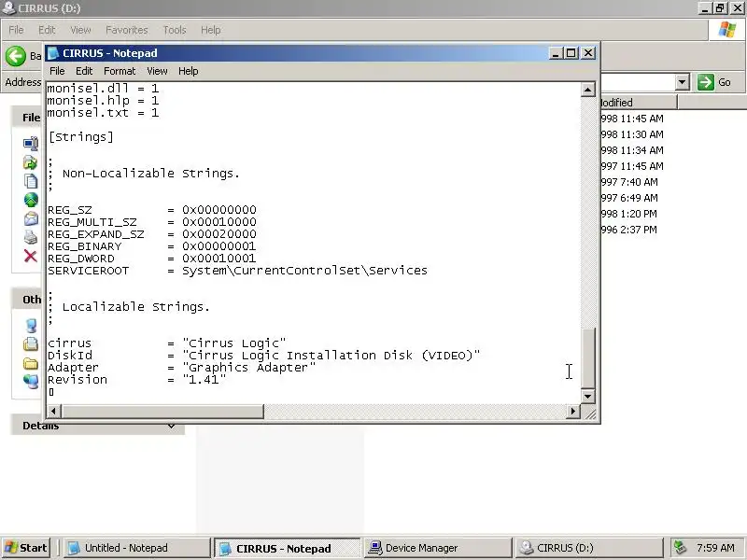
Task: Click the REG_MULTI_SZ line
Action: pyautogui.click(x=152, y=222)
